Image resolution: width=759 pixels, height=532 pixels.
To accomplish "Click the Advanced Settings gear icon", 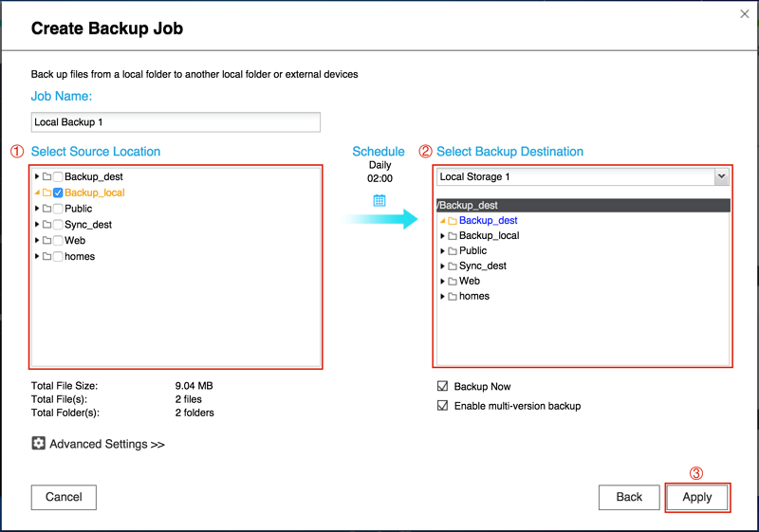I will coord(39,443).
